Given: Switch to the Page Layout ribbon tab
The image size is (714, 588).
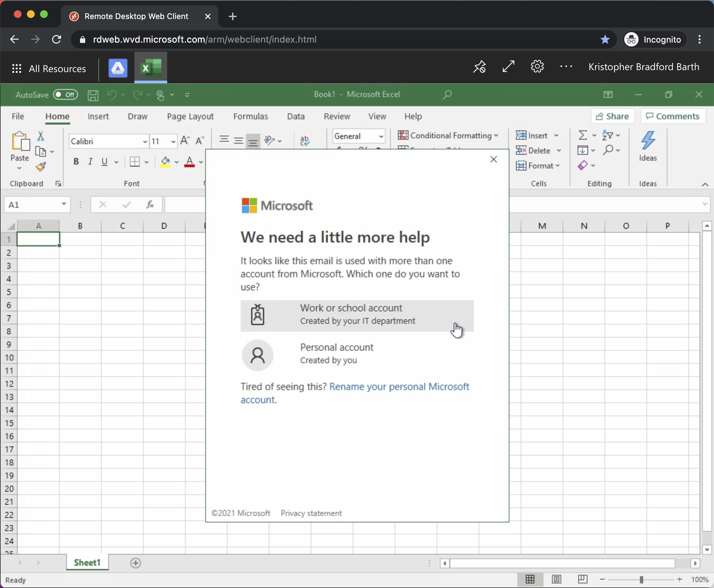Looking at the screenshot, I should (190, 116).
